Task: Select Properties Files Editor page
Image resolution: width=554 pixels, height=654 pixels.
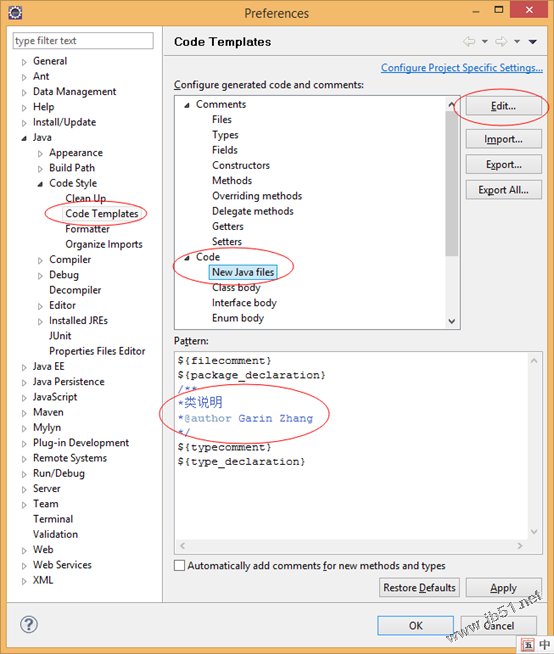Action: [x=97, y=351]
